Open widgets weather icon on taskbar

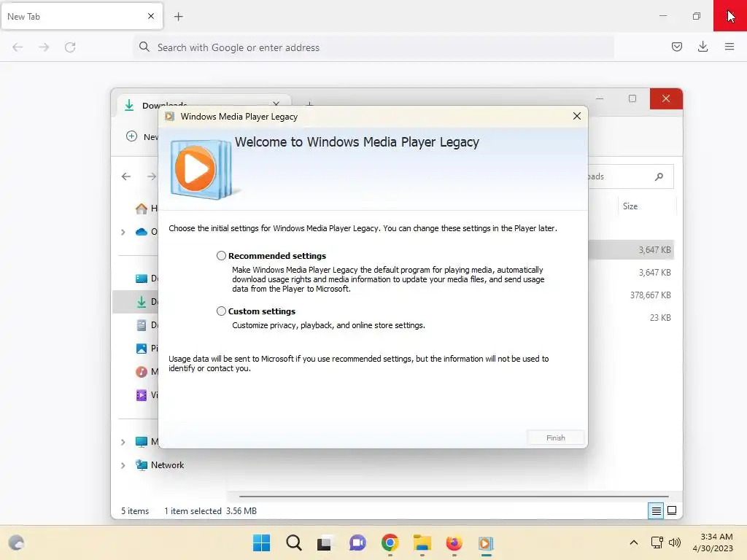[16, 542]
